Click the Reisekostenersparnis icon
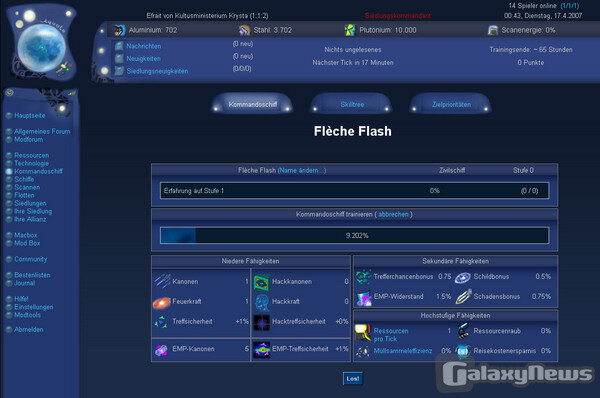Image resolution: width=600 pixels, height=398 pixels. pos(463,351)
